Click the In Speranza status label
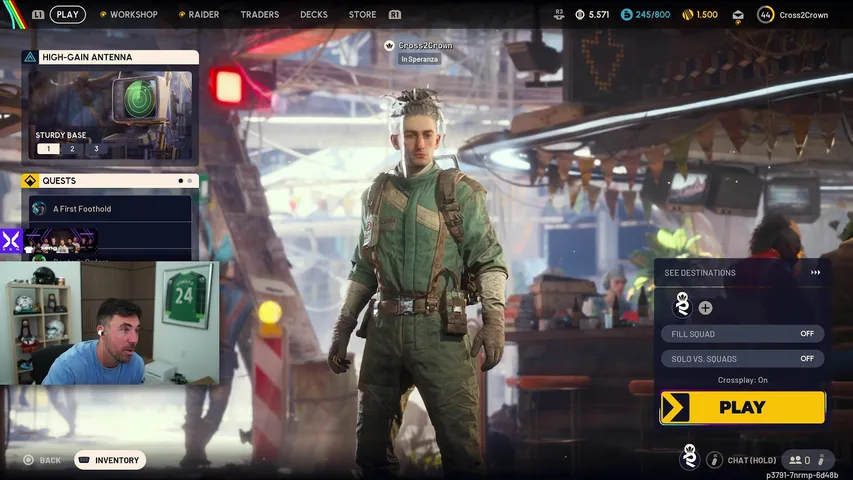This screenshot has height=480, width=853. (419, 59)
